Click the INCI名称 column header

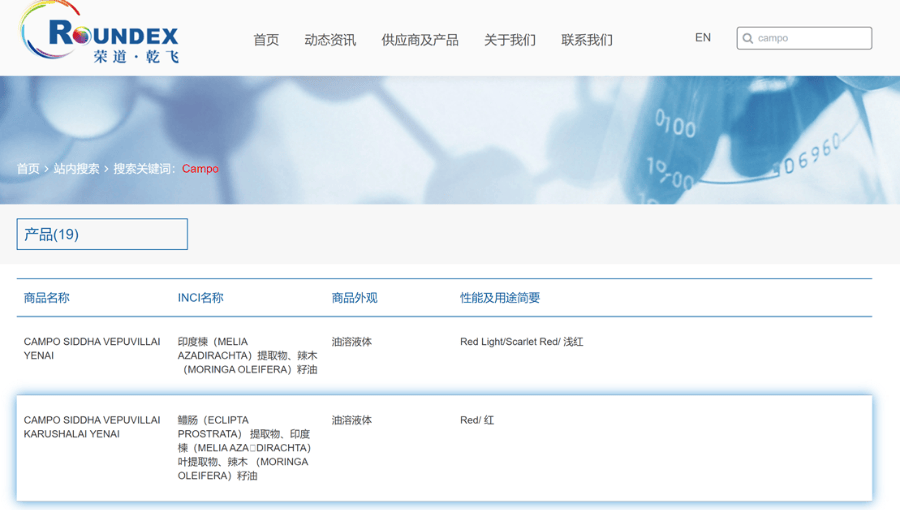200,298
